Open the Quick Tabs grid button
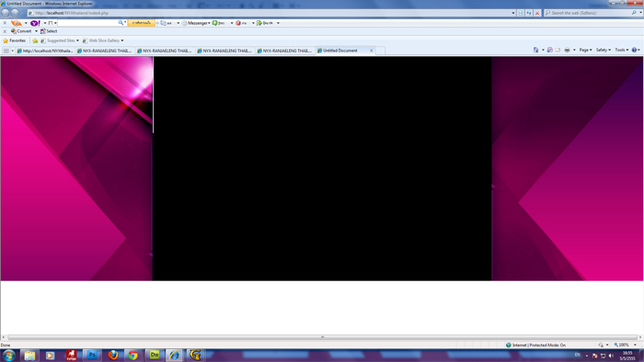644x362 pixels. pyautogui.click(x=6, y=51)
